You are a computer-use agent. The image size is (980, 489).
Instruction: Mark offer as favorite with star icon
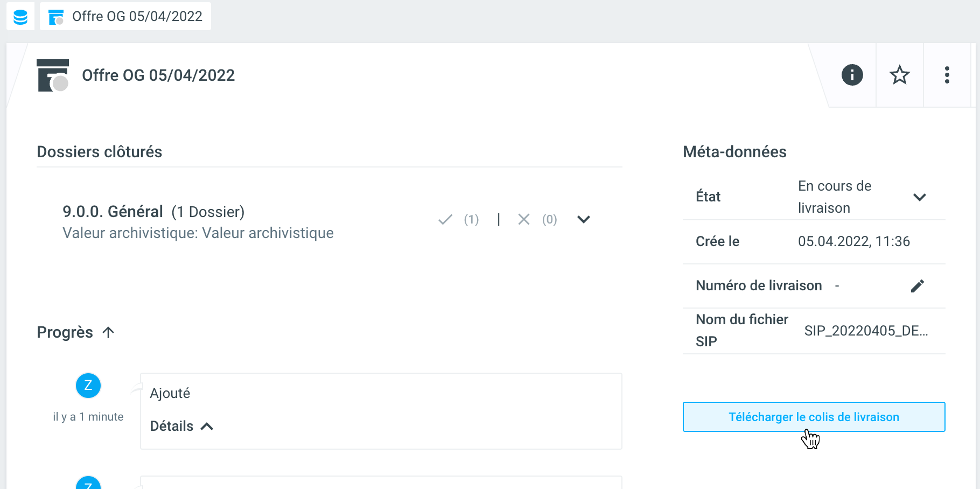point(899,75)
